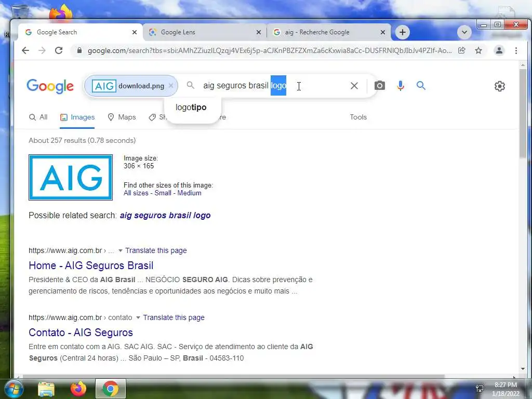
Task: Share this page icon in address bar
Action: 462,50
